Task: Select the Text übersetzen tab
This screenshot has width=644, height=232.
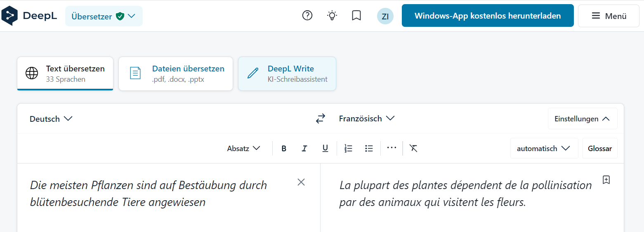Action: [x=65, y=73]
